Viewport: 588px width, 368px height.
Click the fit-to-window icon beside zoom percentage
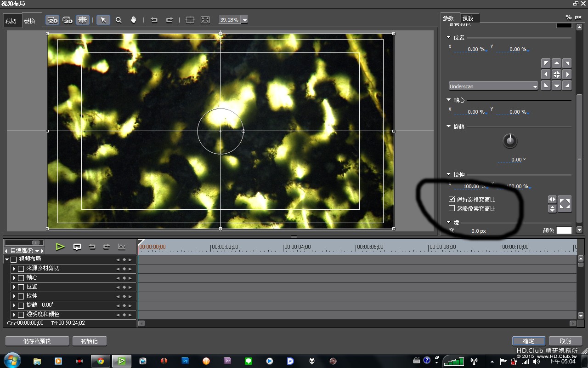pyautogui.click(x=205, y=20)
